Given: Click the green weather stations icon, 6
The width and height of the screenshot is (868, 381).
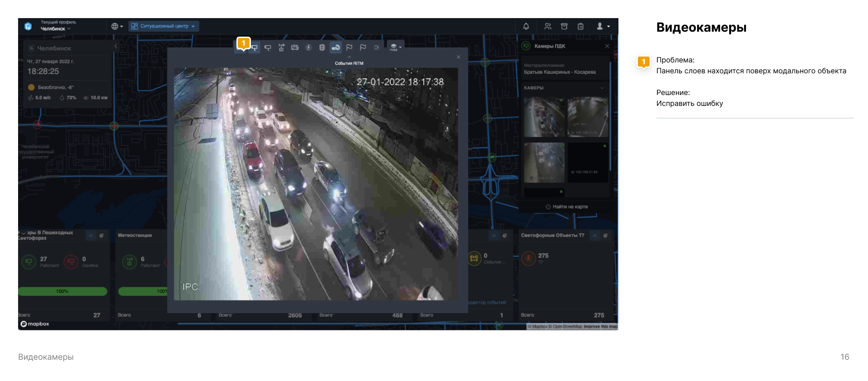Looking at the screenshot, I should pyautogui.click(x=130, y=262).
